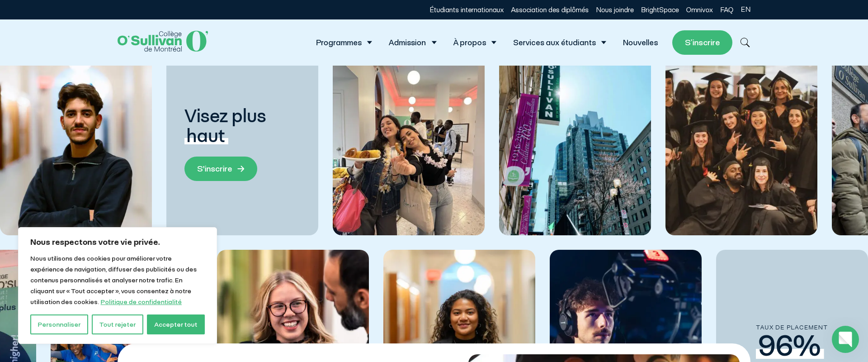
Task: Visit Étudiants internationaux page
Action: tap(467, 10)
